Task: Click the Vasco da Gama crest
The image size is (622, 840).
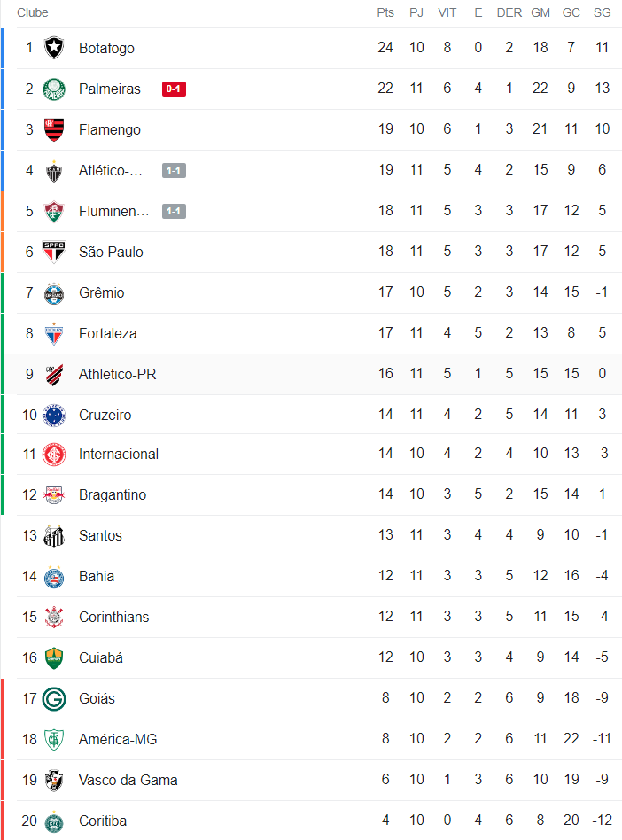Action: [x=54, y=780]
